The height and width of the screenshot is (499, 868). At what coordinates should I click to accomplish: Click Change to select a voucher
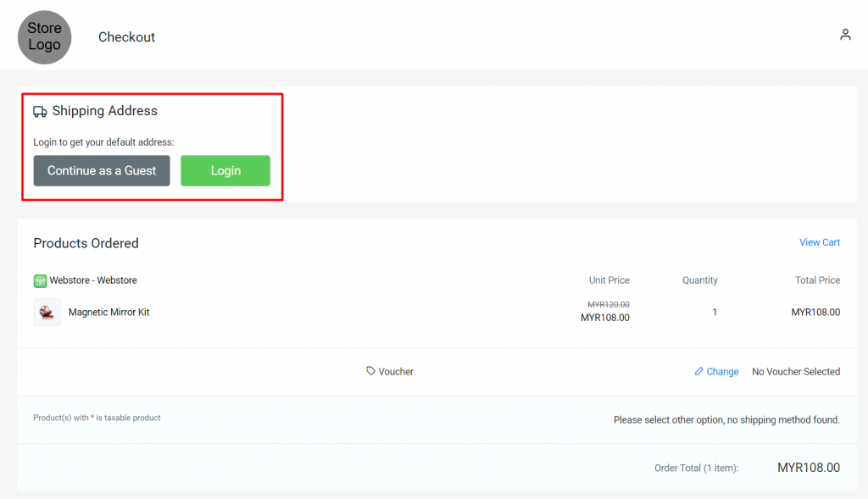721,371
